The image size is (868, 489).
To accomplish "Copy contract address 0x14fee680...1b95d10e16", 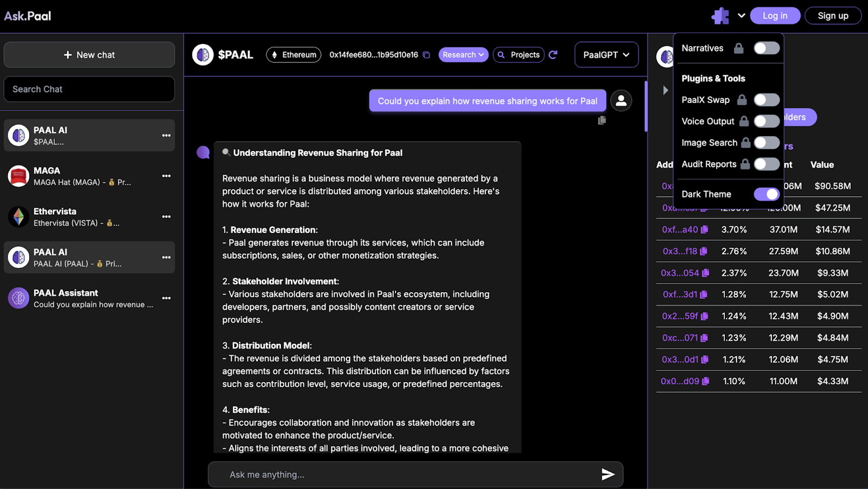I will pos(426,55).
